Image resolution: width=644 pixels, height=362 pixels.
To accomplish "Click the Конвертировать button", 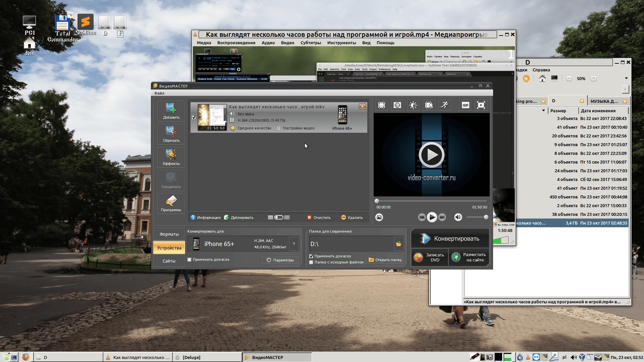I will click(450, 239).
